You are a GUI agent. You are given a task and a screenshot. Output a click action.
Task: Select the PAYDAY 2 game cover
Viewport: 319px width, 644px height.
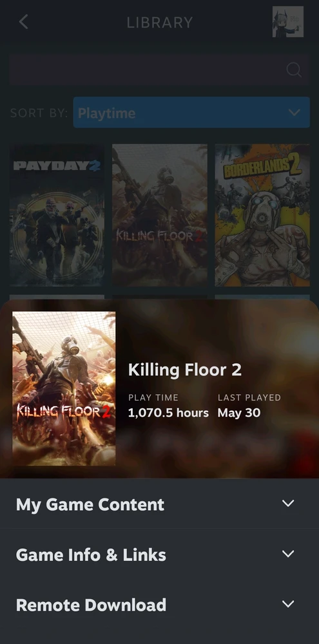coord(57,215)
